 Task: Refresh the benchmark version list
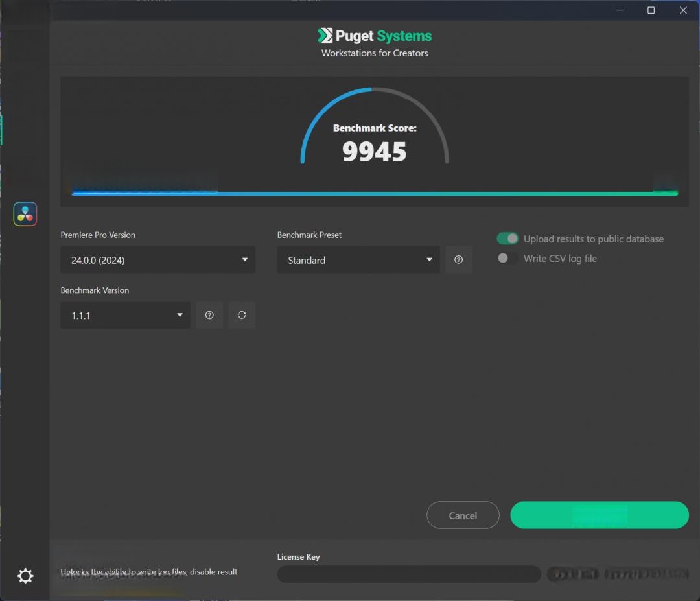242,315
